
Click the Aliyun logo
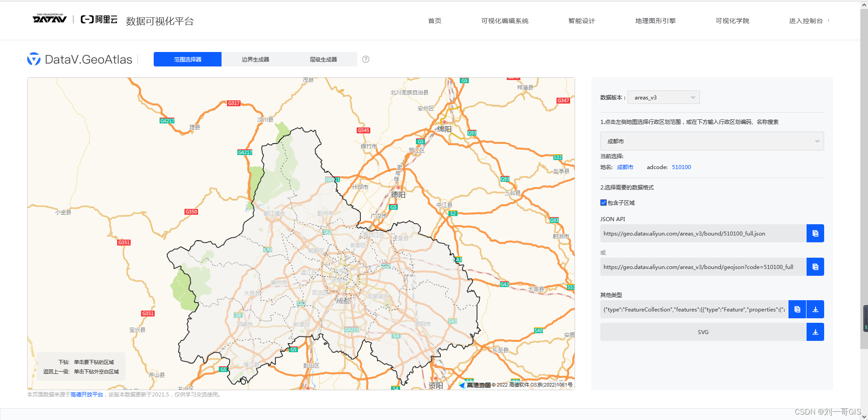pos(99,19)
